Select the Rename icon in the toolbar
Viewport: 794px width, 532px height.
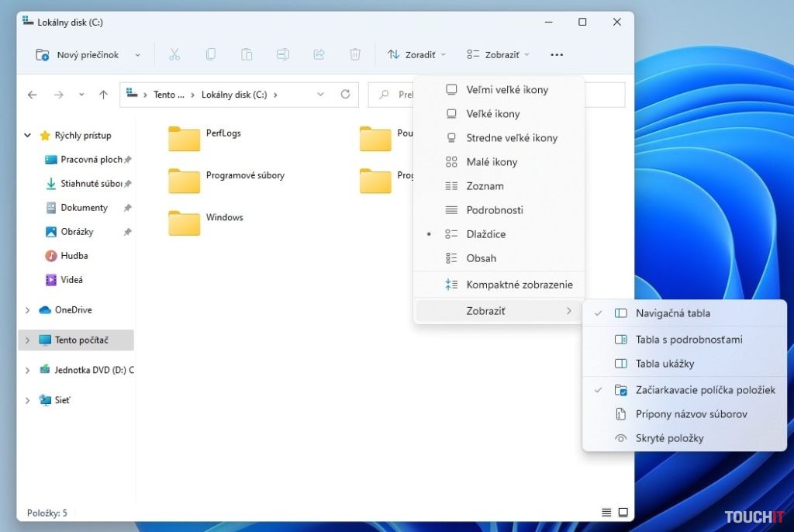[282, 54]
